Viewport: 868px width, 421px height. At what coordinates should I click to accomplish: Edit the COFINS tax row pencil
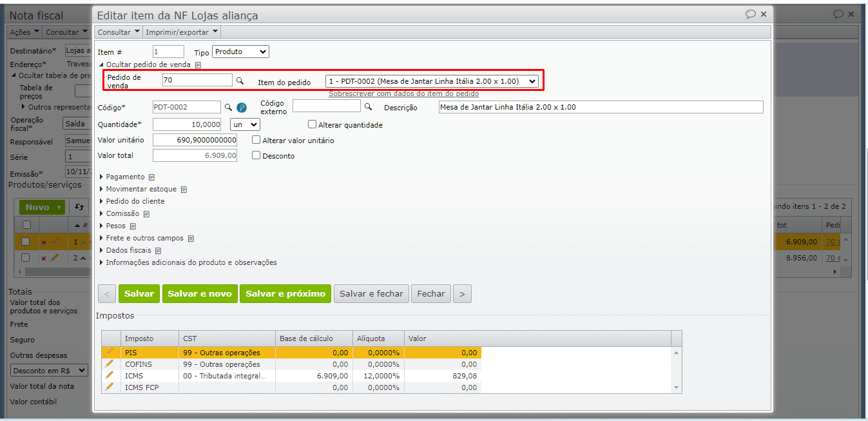pyautogui.click(x=110, y=364)
